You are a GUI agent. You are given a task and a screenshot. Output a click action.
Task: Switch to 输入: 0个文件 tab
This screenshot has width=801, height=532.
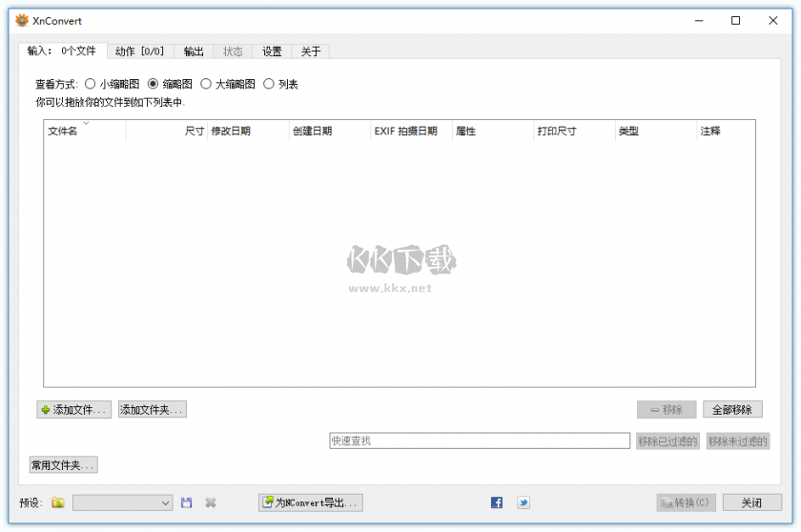coord(63,51)
